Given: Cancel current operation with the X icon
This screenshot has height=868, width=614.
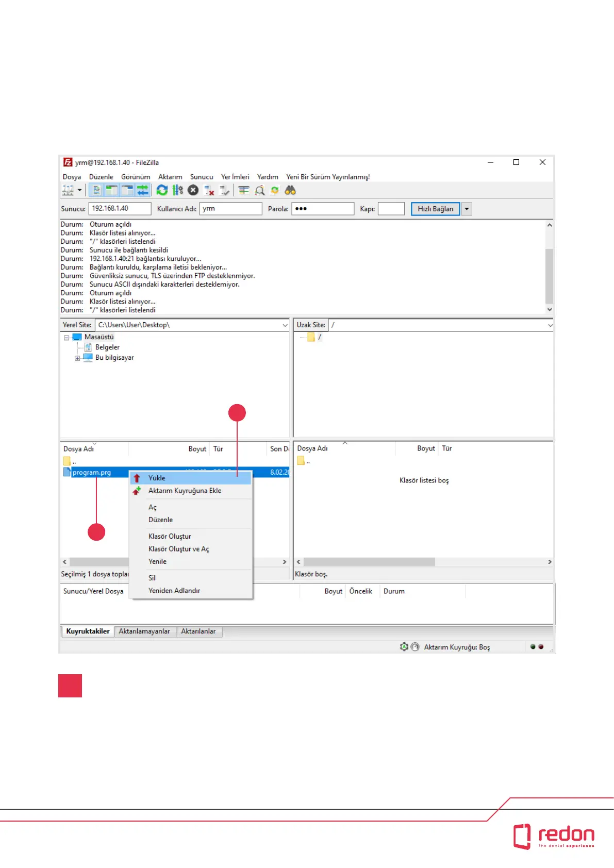Looking at the screenshot, I should tap(193, 190).
